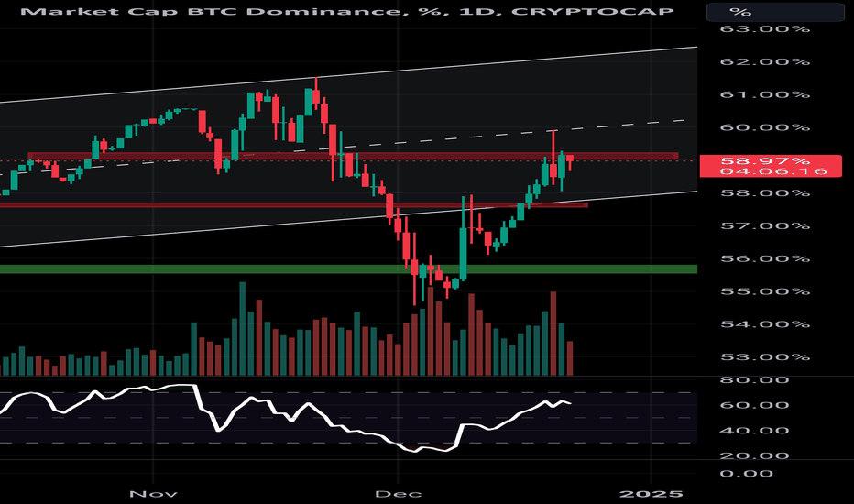The image size is (854, 504).
Task: Select the lower white channel trendline
Action: (348, 218)
